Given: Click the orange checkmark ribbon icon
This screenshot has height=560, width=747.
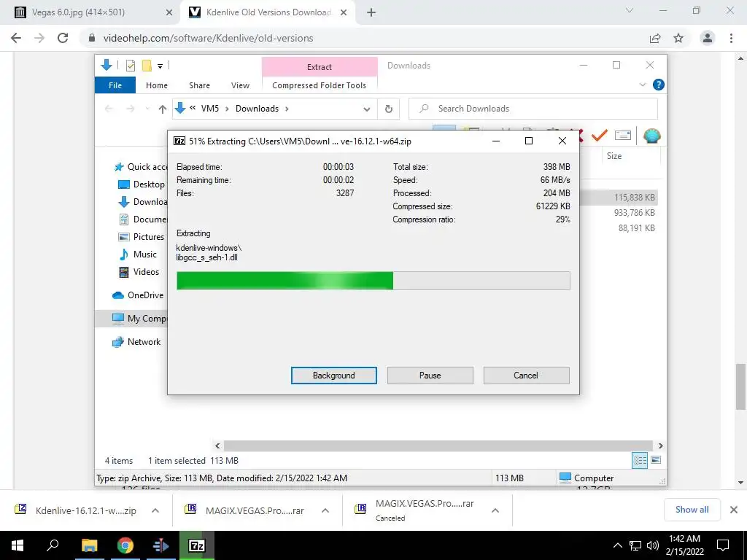Looking at the screenshot, I should click(600, 136).
